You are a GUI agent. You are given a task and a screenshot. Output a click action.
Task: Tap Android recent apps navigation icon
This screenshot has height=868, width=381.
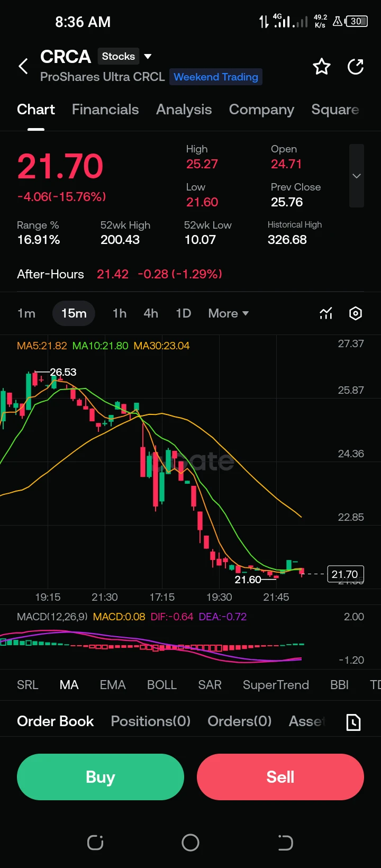click(x=95, y=843)
